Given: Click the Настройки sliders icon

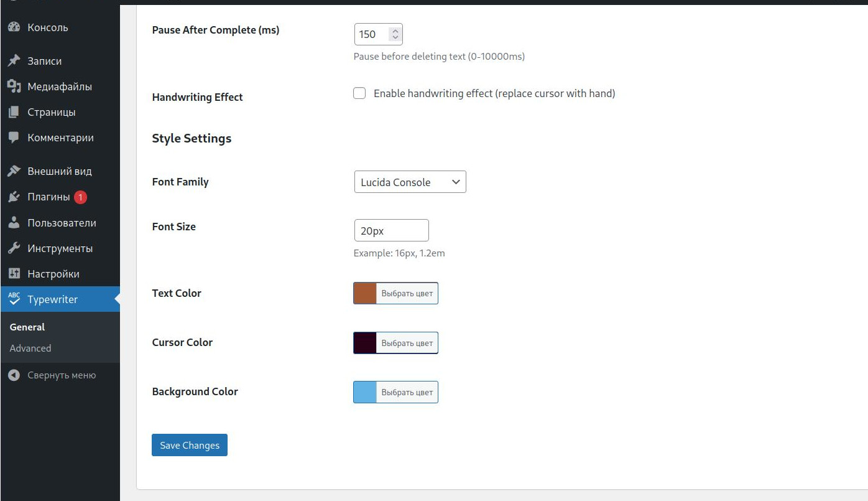Looking at the screenshot, I should [x=14, y=274].
